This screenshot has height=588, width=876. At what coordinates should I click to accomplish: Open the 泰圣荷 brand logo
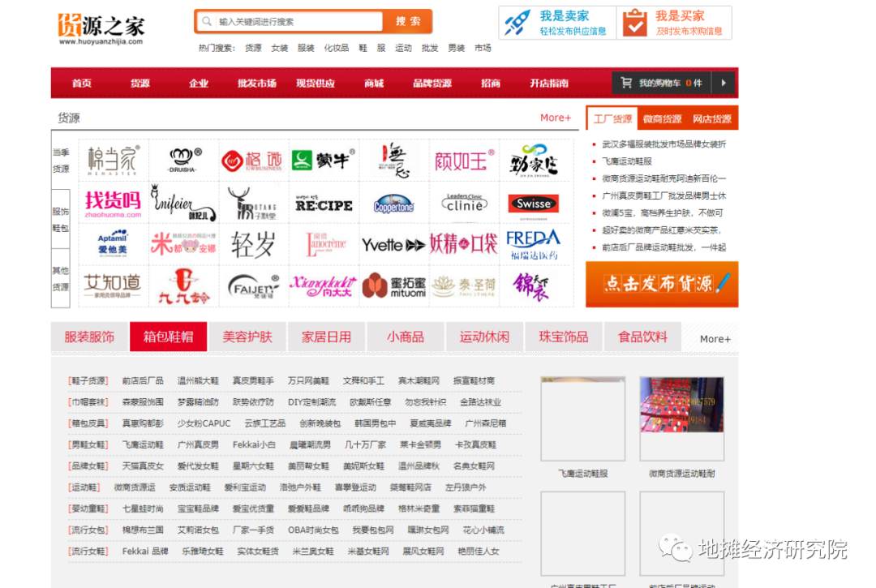point(464,286)
